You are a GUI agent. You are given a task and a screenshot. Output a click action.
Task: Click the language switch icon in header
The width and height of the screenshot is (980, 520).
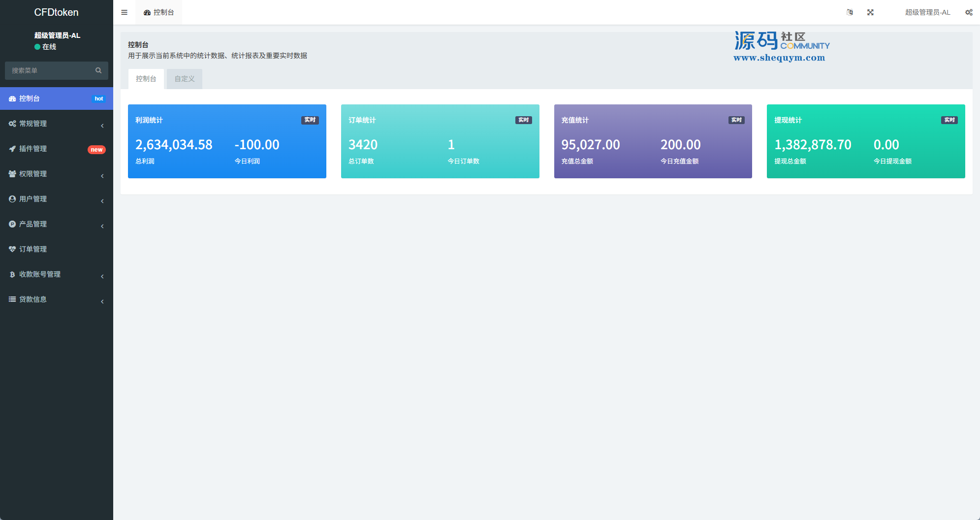[x=850, y=12]
